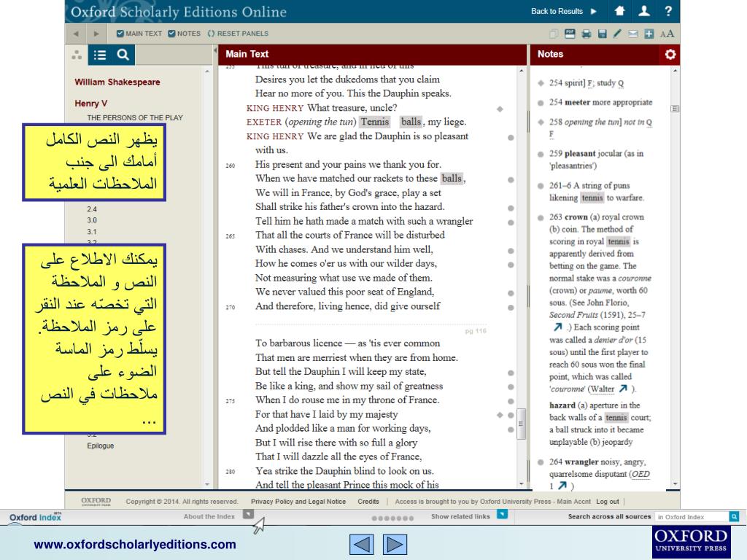Image resolution: width=747 pixels, height=560 pixels.
Task: Open the annotate pencil tool
Action: click(617, 34)
